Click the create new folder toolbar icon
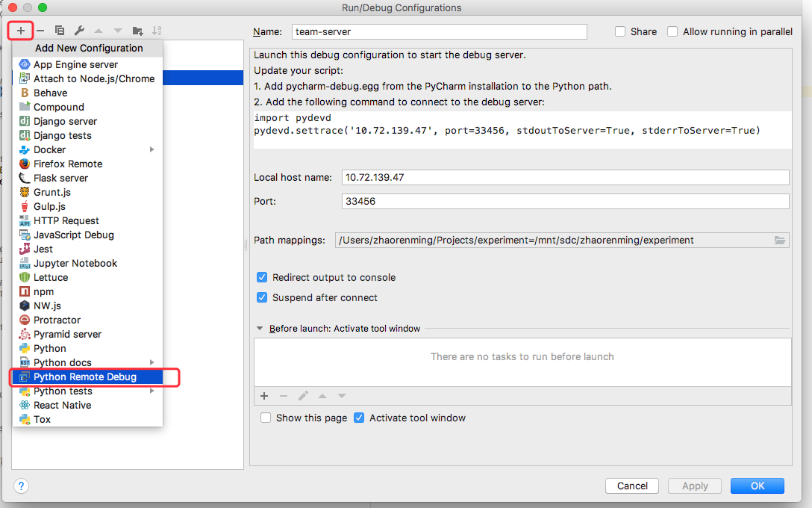 tap(137, 31)
